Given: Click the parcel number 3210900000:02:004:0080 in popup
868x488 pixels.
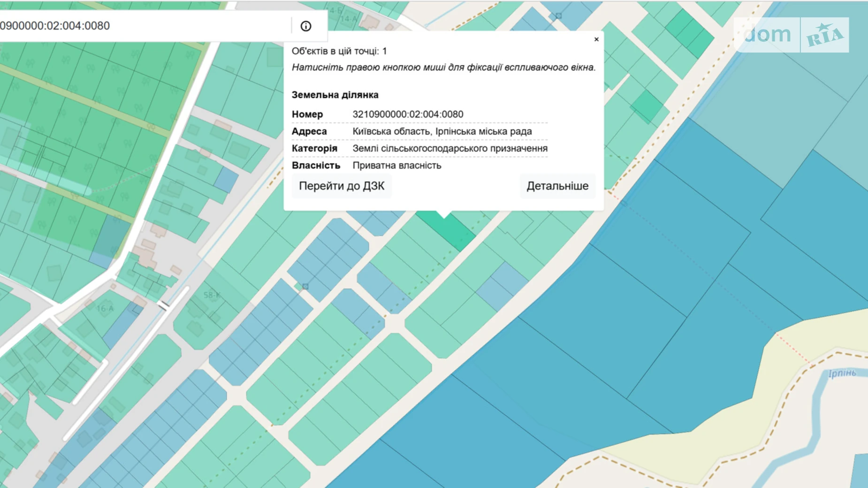Looking at the screenshot, I should click(408, 114).
